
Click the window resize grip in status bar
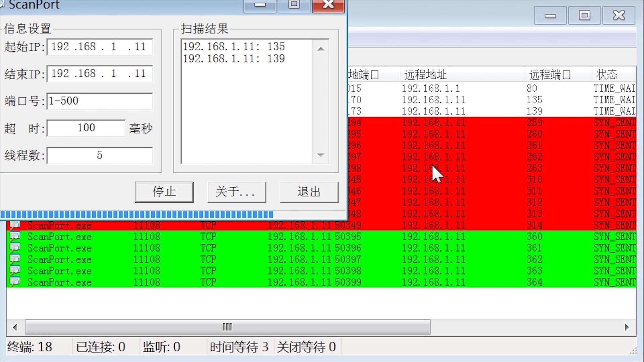pyautogui.click(x=633, y=351)
